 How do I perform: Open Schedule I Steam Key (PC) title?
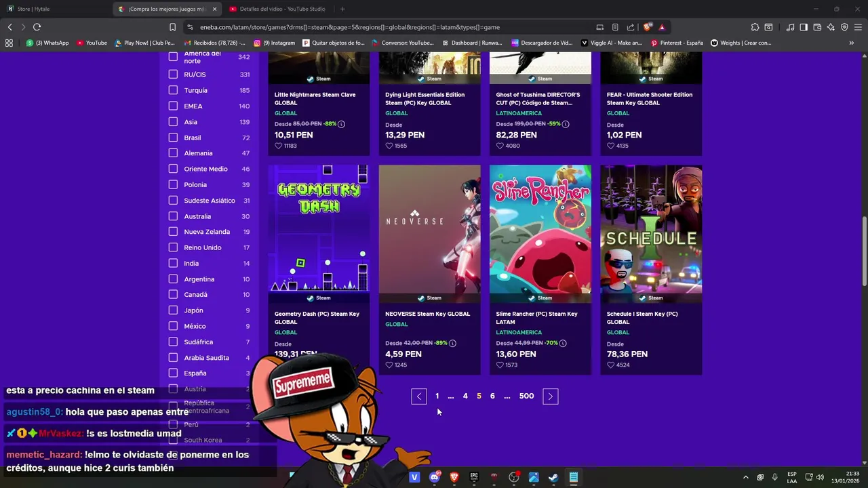(x=642, y=318)
